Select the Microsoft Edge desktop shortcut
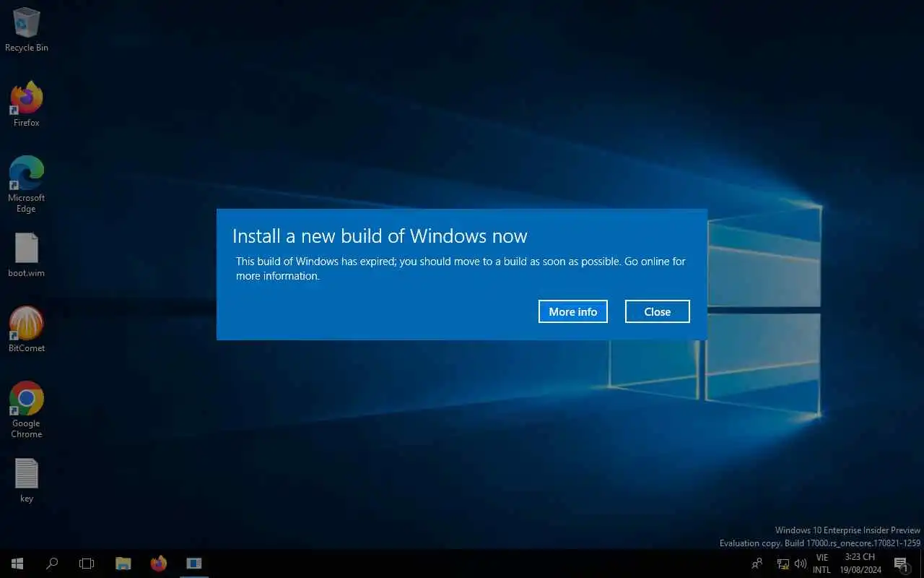924x578 pixels. (27, 184)
